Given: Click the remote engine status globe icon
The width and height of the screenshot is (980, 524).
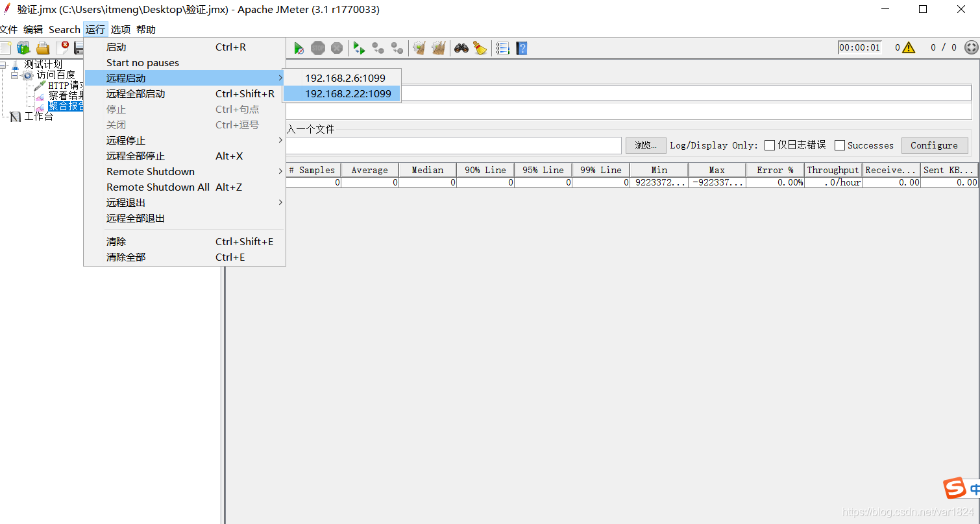Looking at the screenshot, I should click(971, 47).
